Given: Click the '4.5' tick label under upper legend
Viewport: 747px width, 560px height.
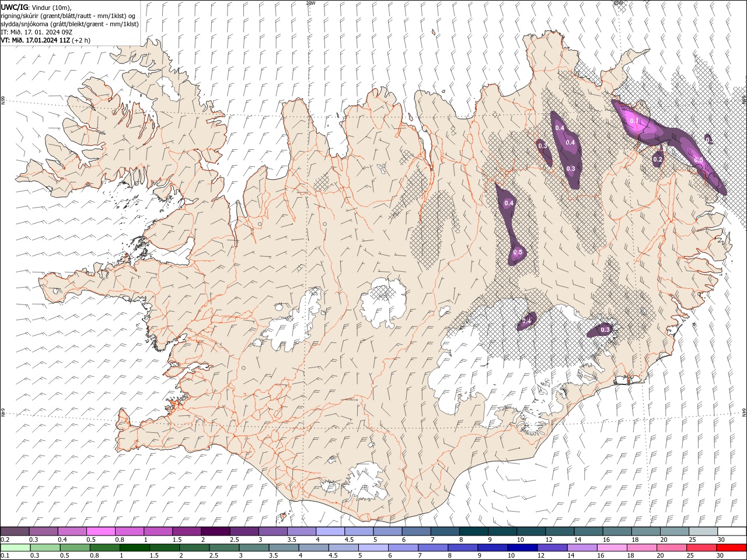Looking at the screenshot, I should point(349,540).
